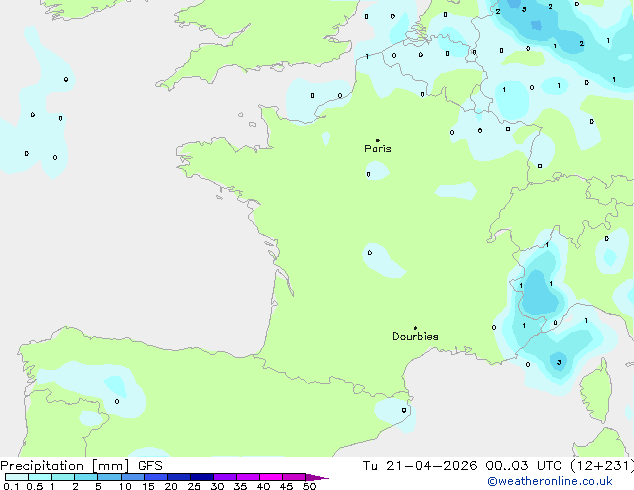Click the forecast date 'Tu 21-04-2026'
The height and width of the screenshot is (490, 634).
click(x=420, y=466)
